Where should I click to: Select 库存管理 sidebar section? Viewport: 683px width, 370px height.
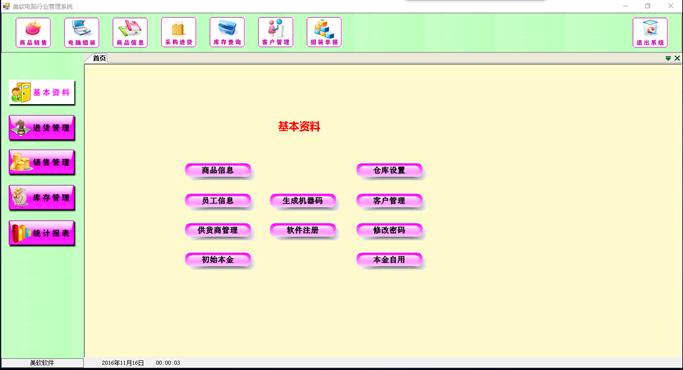coord(42,197)
